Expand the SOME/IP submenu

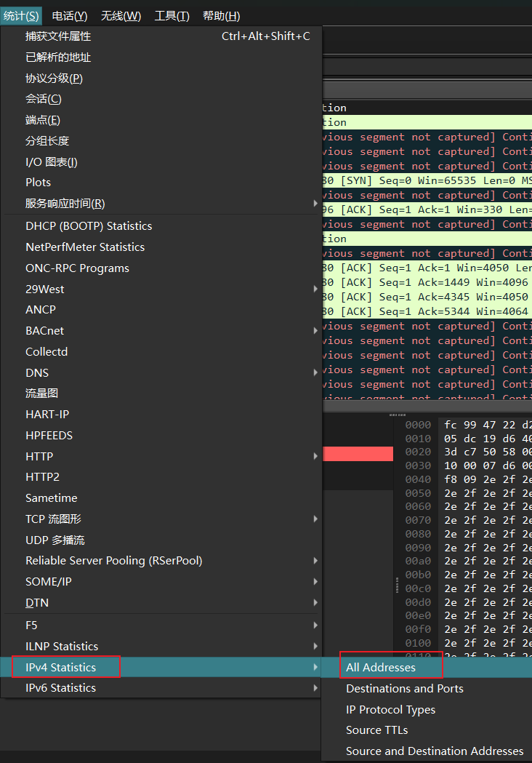pyautogui.click(x=161, y=581)
